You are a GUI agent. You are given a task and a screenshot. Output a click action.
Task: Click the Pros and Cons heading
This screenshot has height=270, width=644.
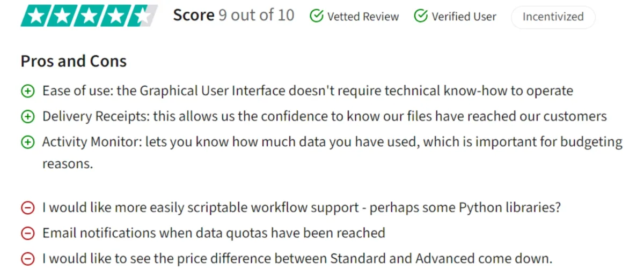[x=74, y=61]
